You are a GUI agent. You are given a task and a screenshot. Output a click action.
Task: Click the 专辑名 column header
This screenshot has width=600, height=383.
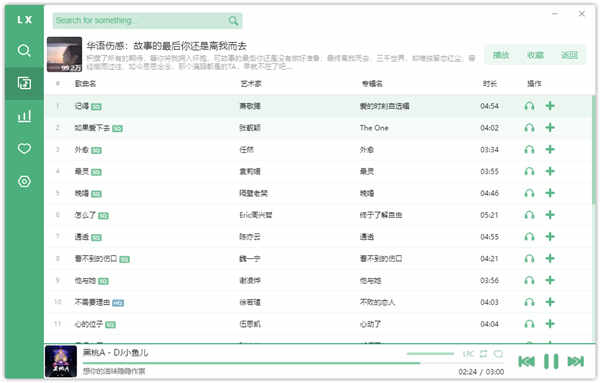[x=372, y=83]
